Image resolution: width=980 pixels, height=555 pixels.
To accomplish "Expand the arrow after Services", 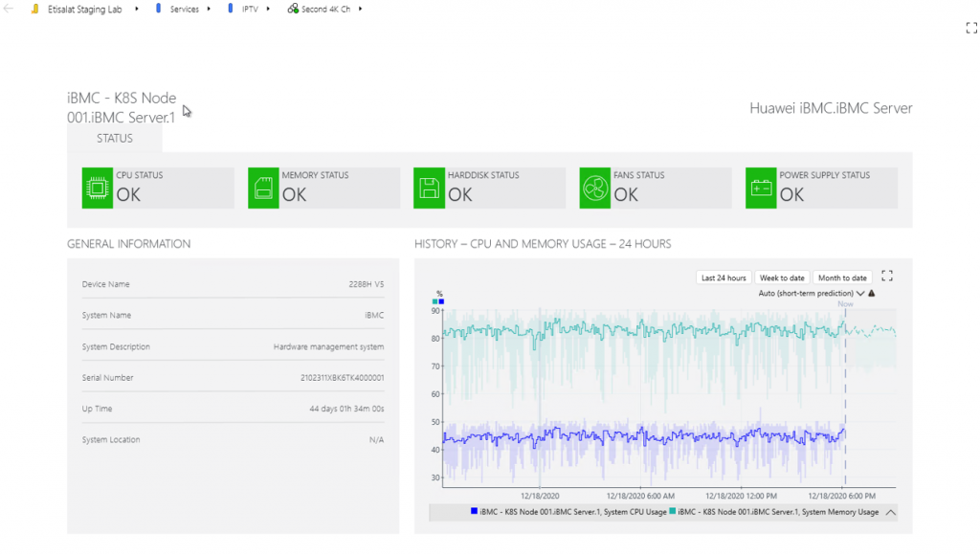I will (209, 9).
